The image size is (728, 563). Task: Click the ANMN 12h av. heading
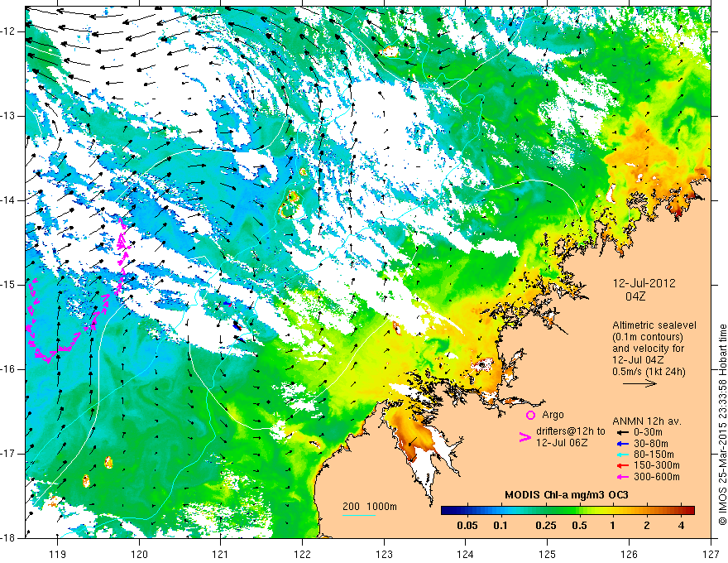click(x=647, y=421)
